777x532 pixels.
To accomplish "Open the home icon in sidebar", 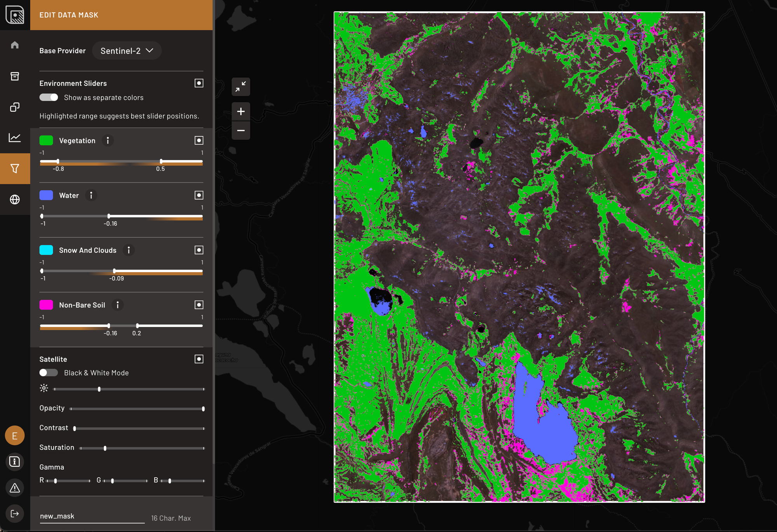I will coord(15,45).
